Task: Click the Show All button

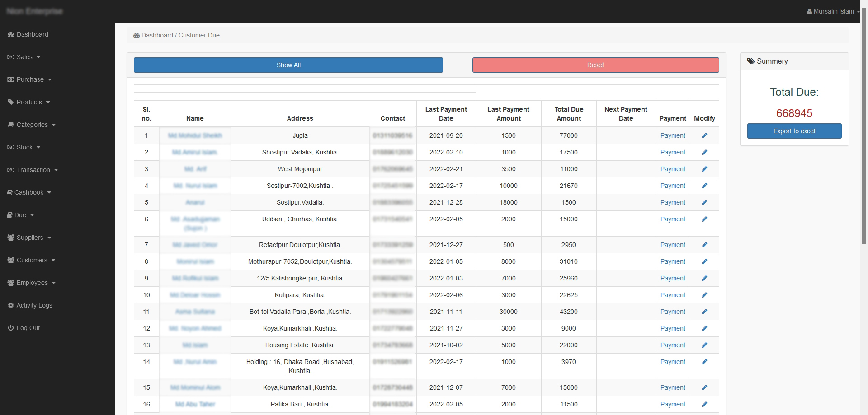Action: 288,65
